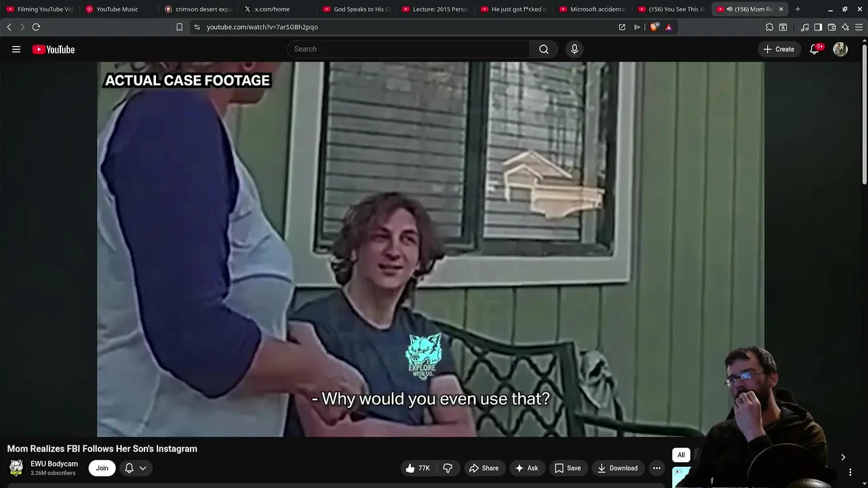Click the search magnifier button
The image size is (868, 488).
point(544,49)
